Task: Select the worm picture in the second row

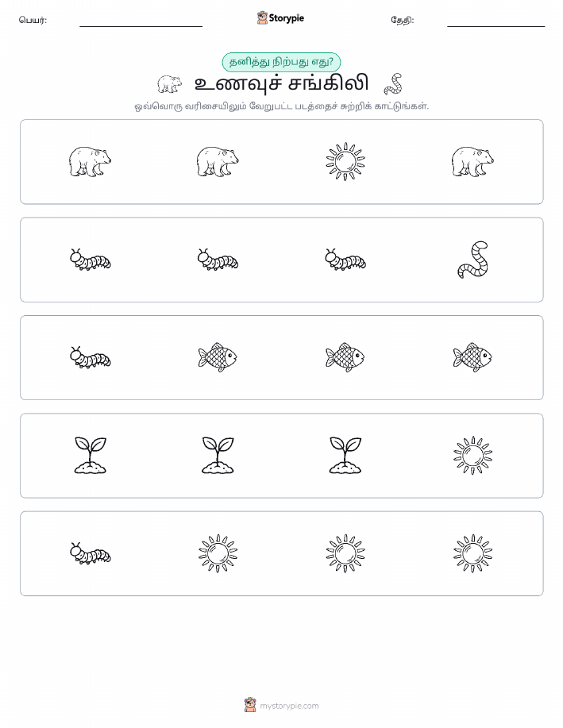Action: 473,260
